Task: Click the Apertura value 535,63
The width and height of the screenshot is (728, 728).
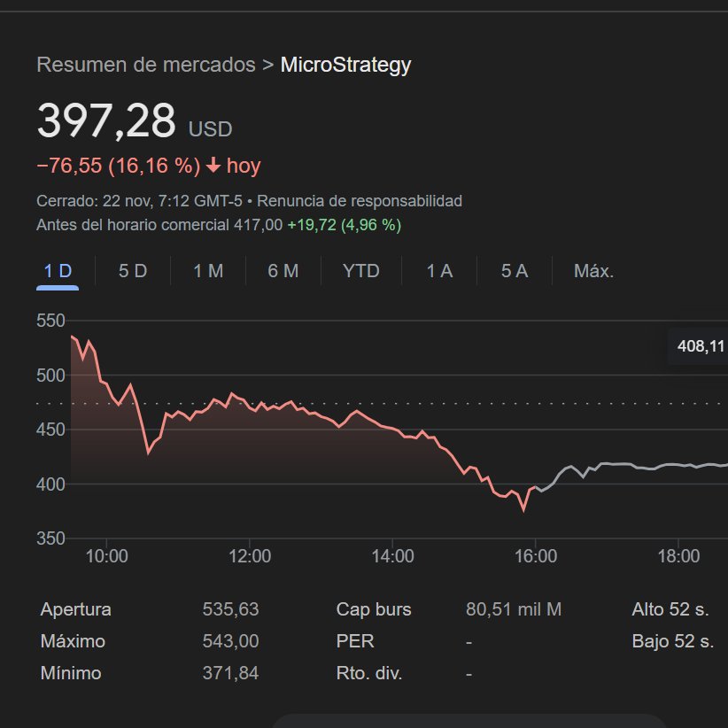Action: pyautogui.click(x=230, y=609)
